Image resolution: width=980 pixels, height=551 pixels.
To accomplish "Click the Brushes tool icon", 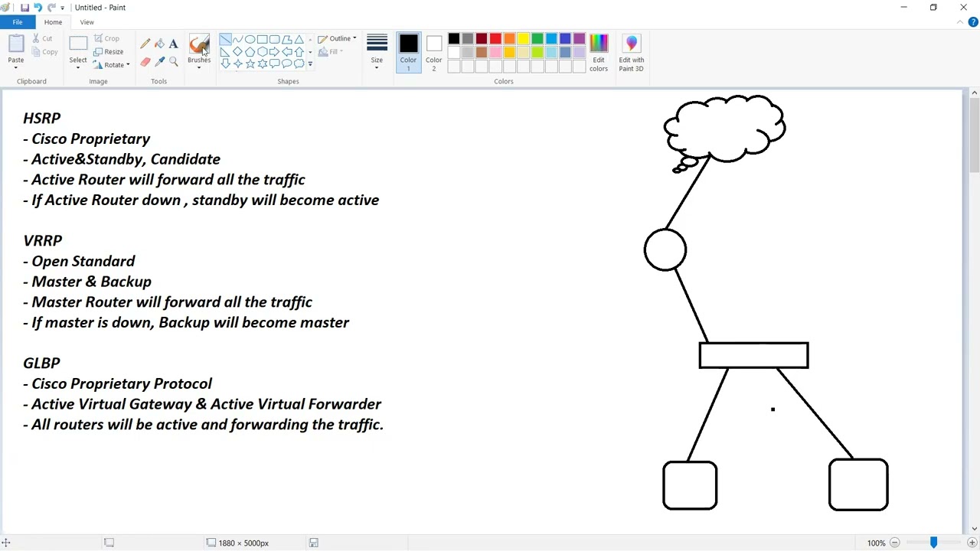I will point(199,44).
